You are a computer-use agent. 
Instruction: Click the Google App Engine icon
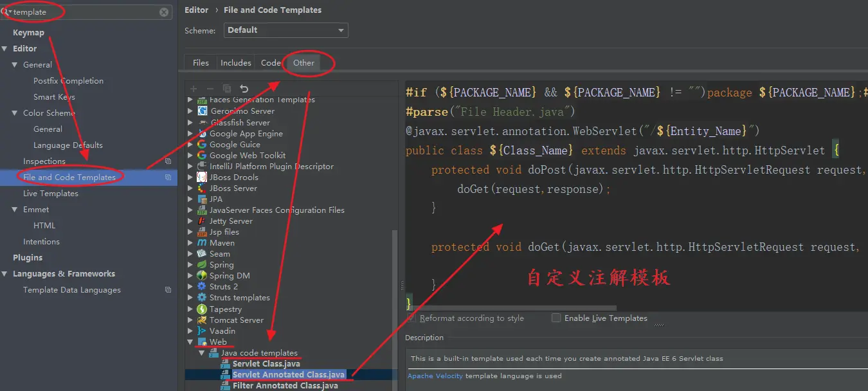click(202, 133)
